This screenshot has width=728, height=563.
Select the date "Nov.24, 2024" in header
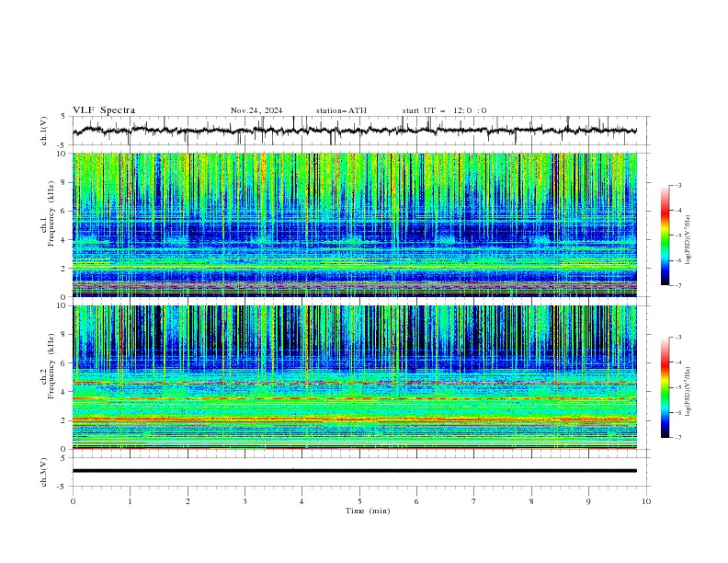pos(256,110)
